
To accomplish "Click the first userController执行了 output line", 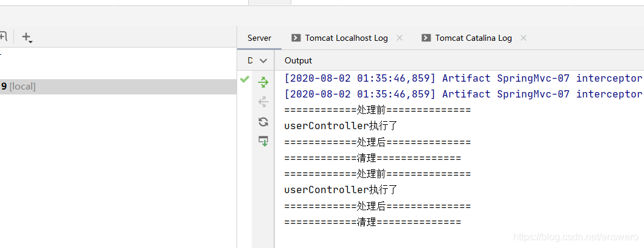I will coord(341,126).
